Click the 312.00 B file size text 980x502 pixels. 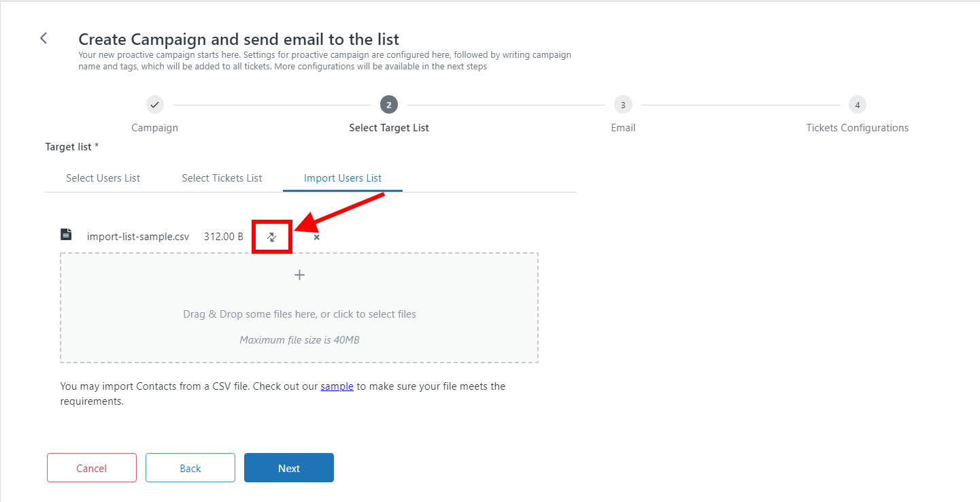pos(224,237)
